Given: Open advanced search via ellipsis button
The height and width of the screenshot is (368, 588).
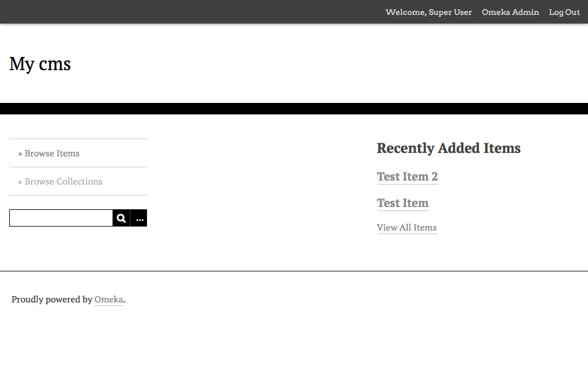Looking at the screenshot, I should click(139, 218).
